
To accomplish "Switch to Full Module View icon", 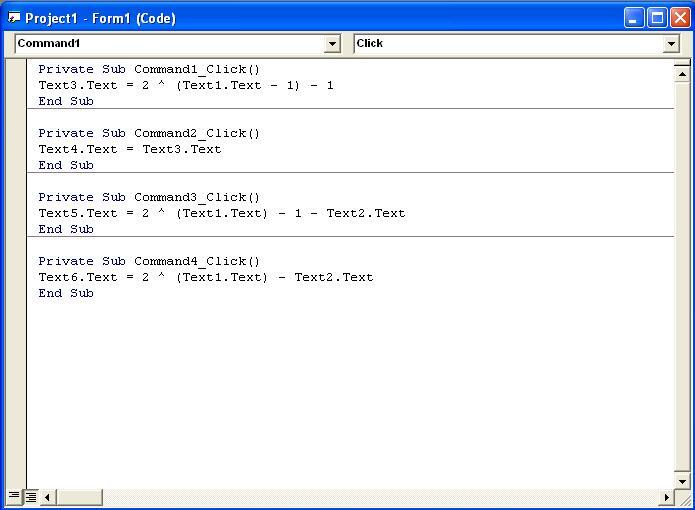I will [x=31, y=496].
